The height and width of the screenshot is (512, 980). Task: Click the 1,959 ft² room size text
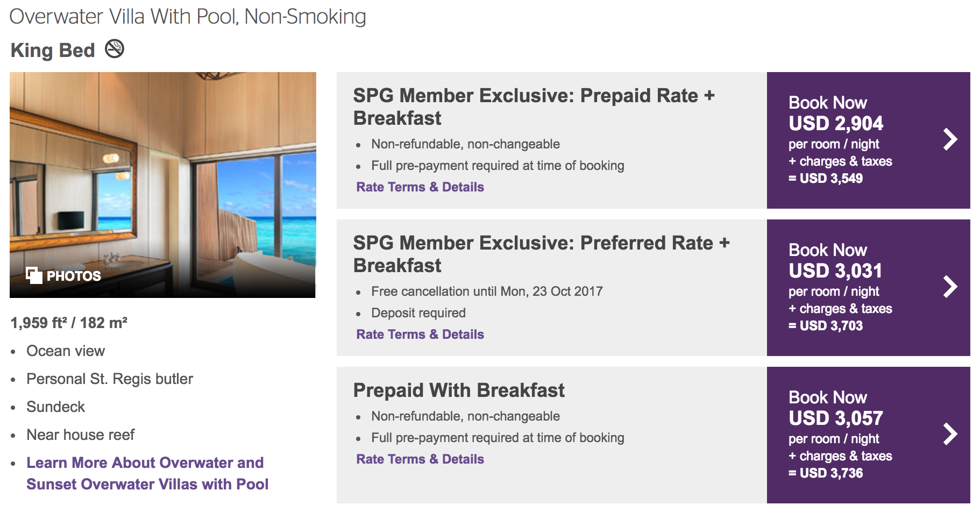pos(69,323)
